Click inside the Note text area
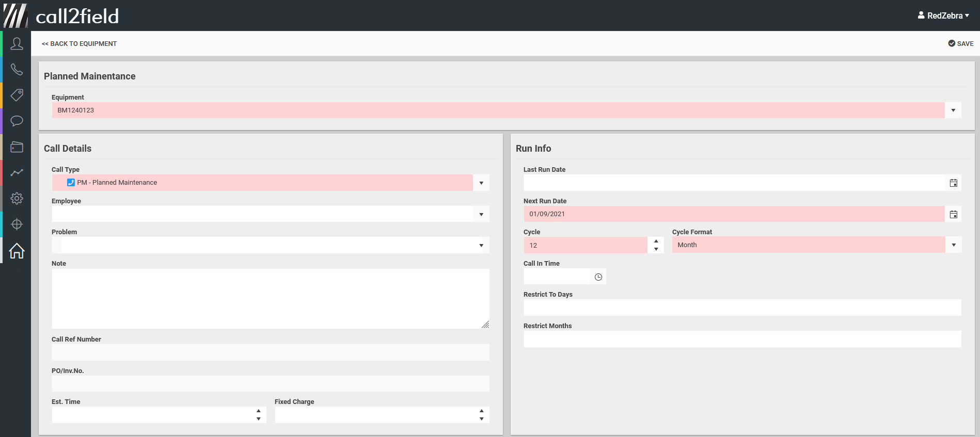This screenshot has height=437, width=980. (270, 298)
